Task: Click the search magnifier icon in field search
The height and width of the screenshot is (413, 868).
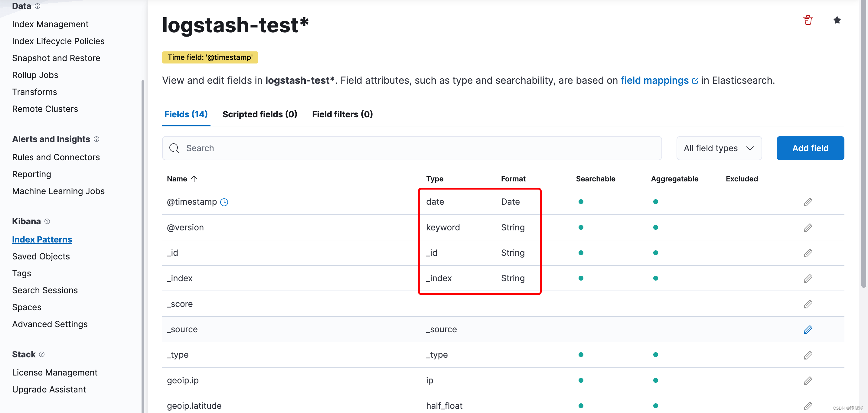Action: [174, 148]
